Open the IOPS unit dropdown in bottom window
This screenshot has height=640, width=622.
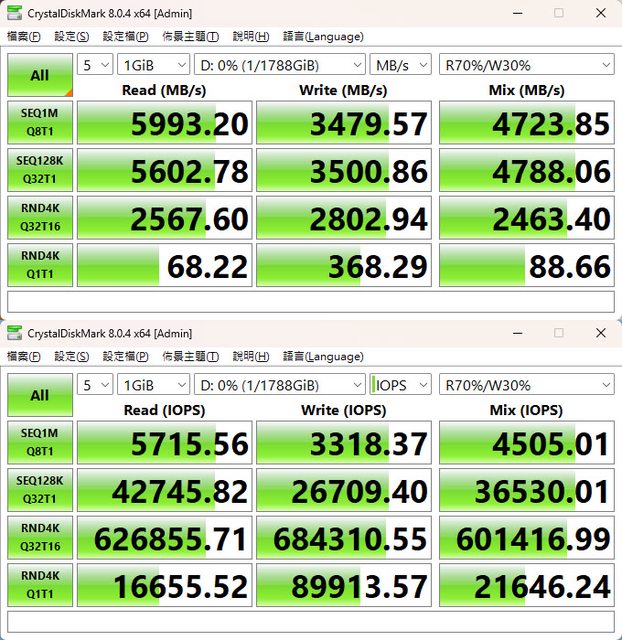point(400,385)
